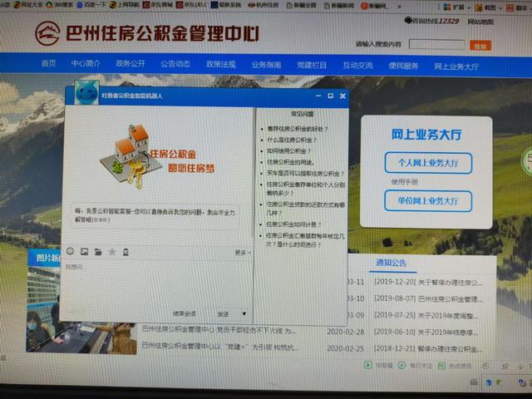The width and height of the screenshot is (532, 399).
Task: Focus the site search input box
Action: tap(437, 44)
